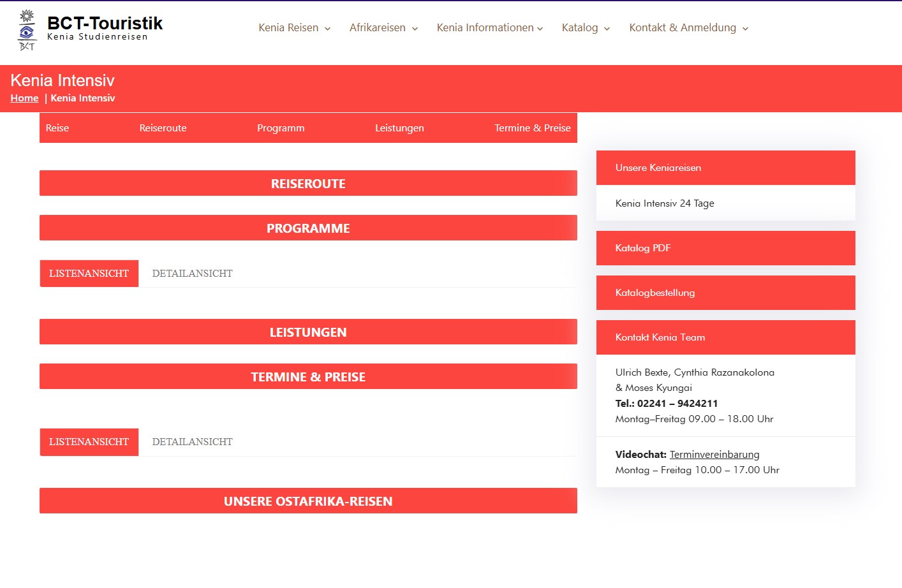
Task: Open the Kontakt & Anmeldung menu
Action: (689, 27)
